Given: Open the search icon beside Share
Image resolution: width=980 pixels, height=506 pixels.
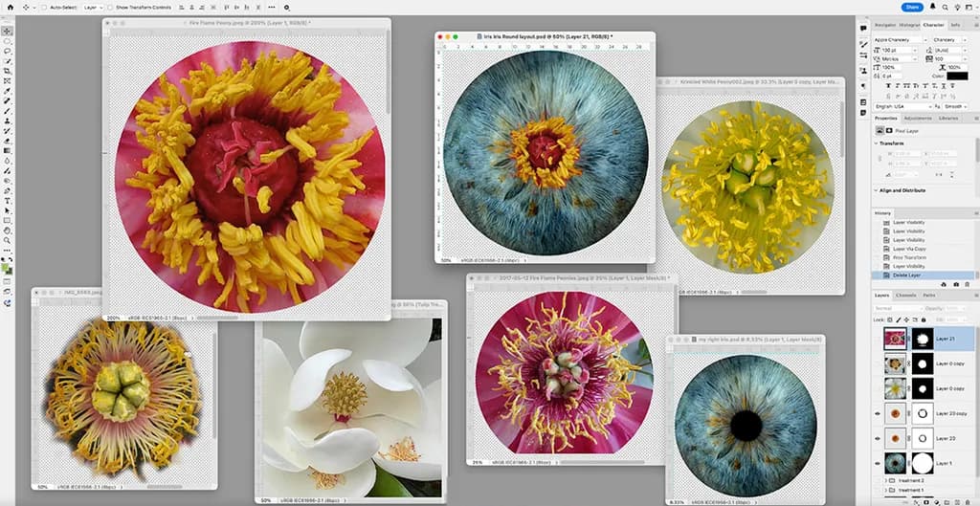Looking at the screenshot, I should point(945,7).
